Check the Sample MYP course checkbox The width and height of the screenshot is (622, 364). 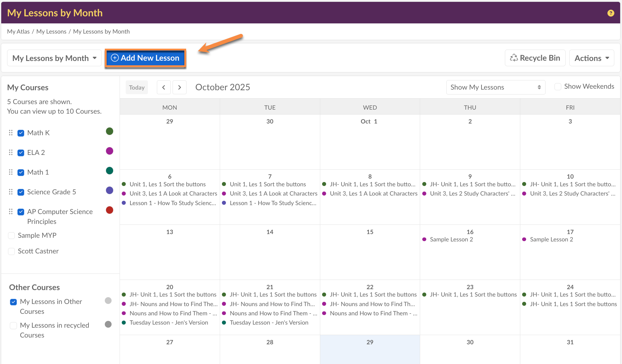pyautogui.click(x=11, y=236)
